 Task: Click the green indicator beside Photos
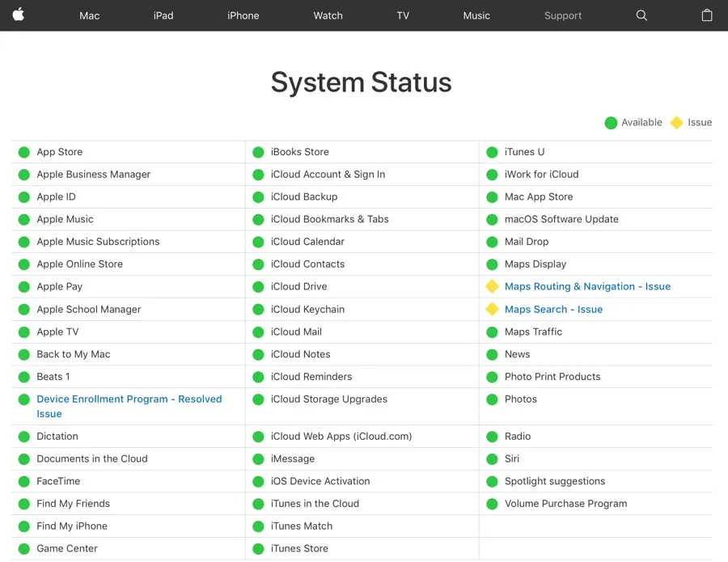tap(492, 399)
